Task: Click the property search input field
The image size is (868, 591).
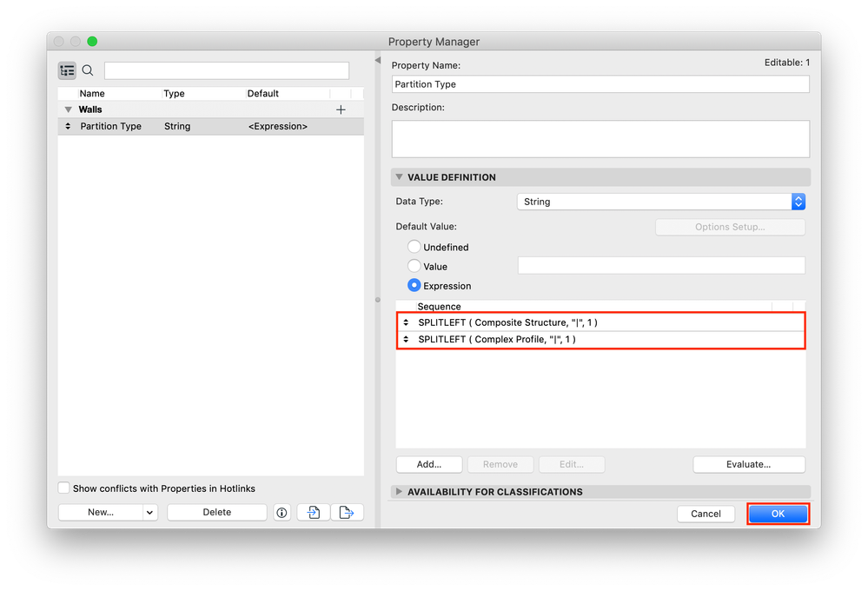Action: point(227,70)
